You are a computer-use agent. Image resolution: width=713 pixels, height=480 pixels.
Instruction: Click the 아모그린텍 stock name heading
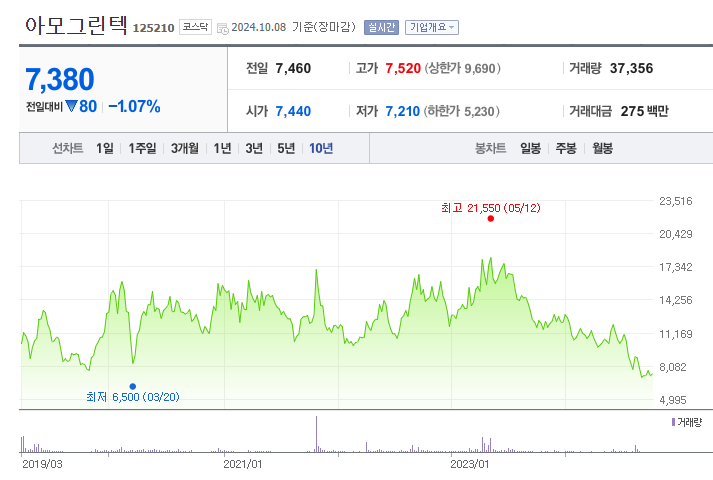coord(76,25)
